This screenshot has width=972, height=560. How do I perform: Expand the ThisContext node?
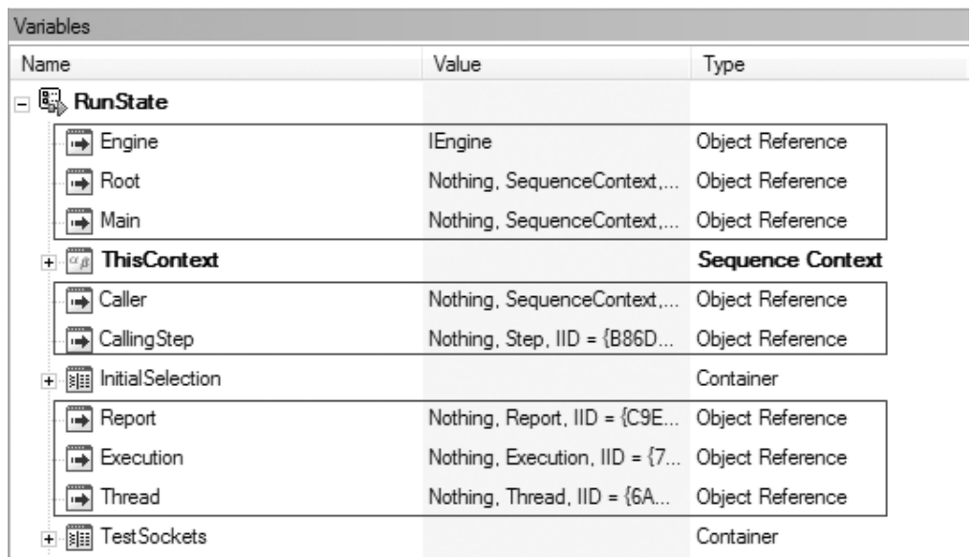(x=49, y=263)
